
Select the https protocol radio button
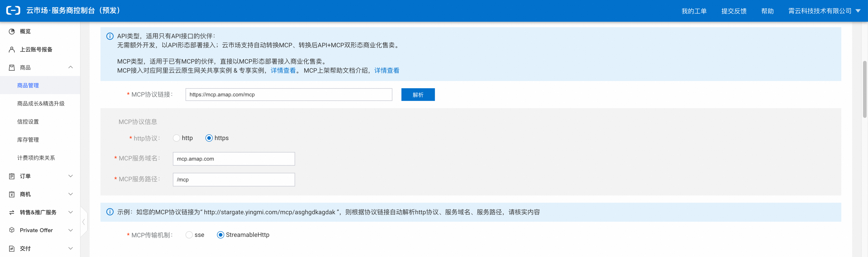coord(209,138)
